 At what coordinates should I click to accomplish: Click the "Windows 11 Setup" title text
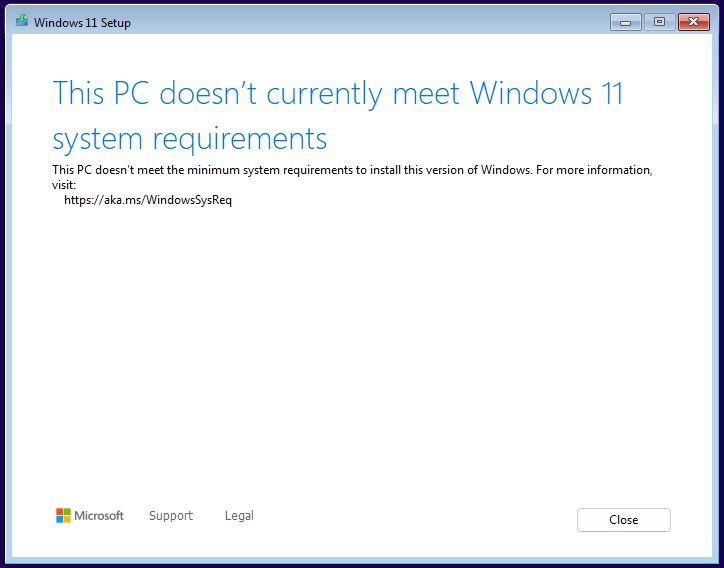(x=82, y=23)
